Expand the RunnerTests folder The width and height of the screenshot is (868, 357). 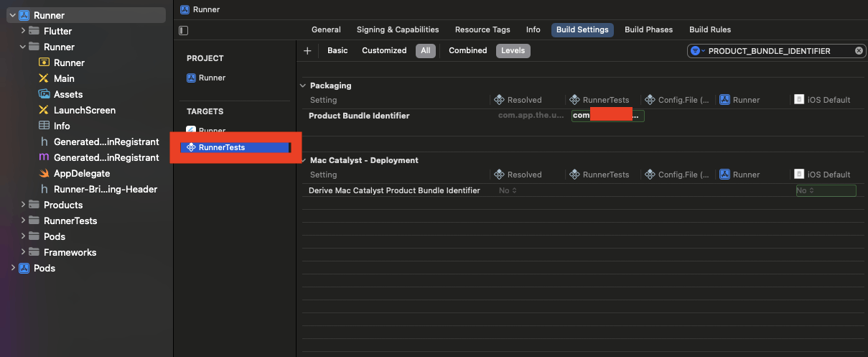click(x=23, y=221)
